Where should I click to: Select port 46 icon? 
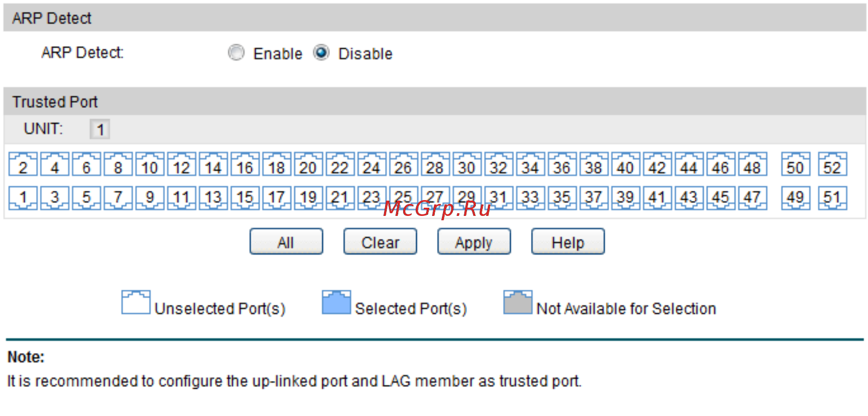720,165
